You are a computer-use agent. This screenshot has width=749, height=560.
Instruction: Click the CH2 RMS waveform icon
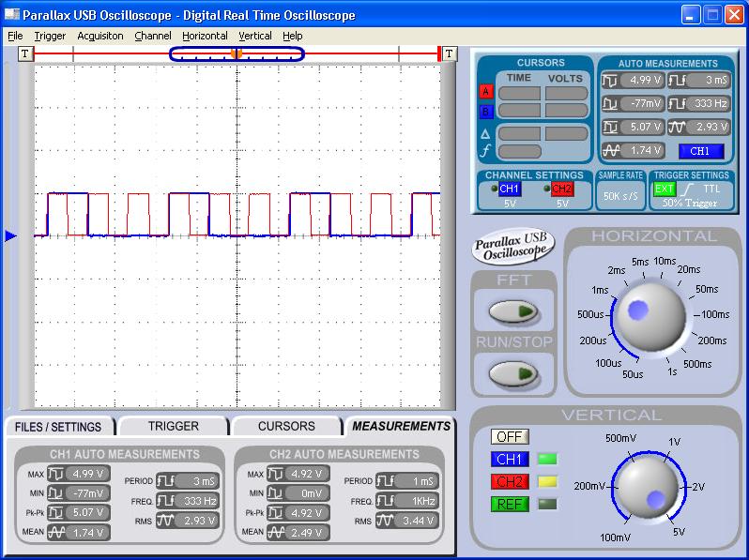(x=385, y=521)
